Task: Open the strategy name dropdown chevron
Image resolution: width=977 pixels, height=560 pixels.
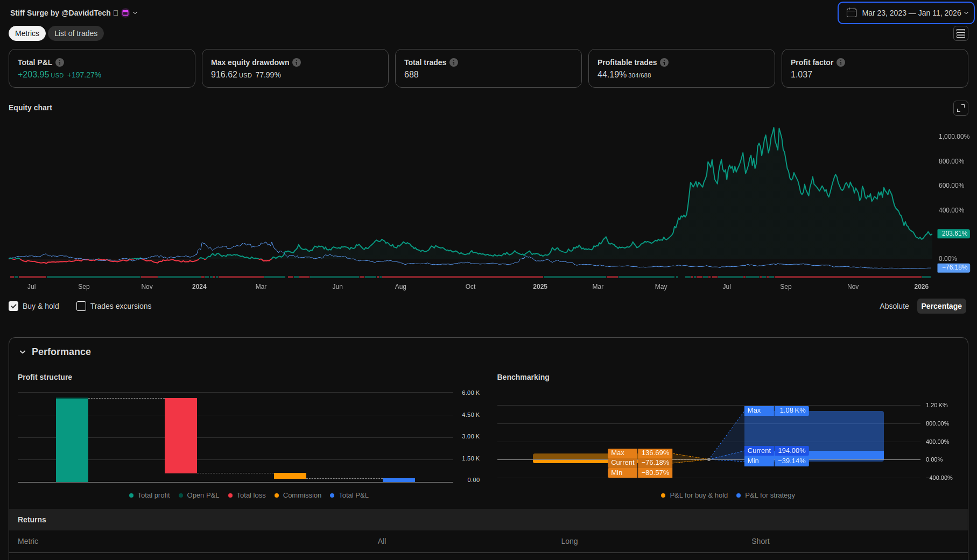Action: (135, 13)
